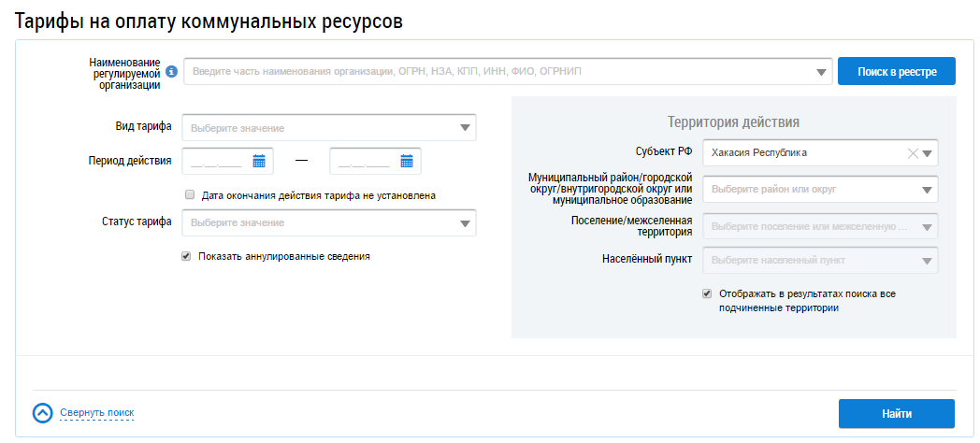Click the 'Найти' search button
This screenshot has width=980, height=443.
click(x=896, y=413)
